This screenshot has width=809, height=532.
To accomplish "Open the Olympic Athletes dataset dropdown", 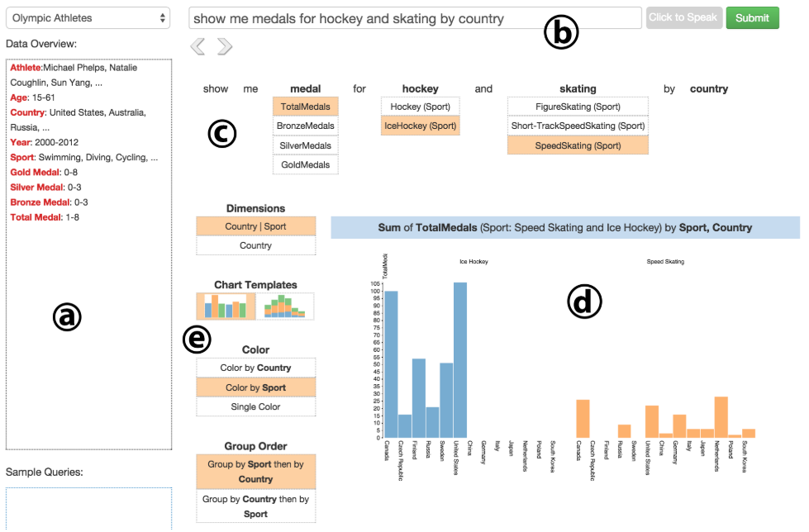I will 87,17.
